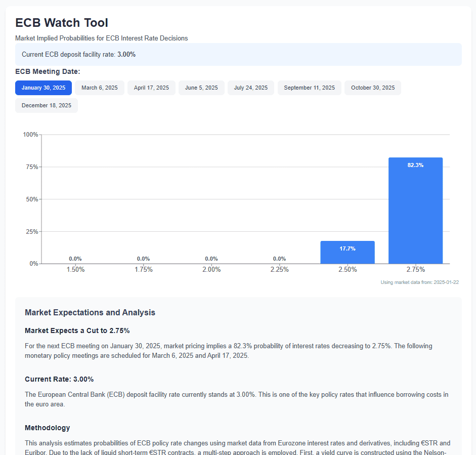Select the January 30, 2025 meeting date

[44, 88]
